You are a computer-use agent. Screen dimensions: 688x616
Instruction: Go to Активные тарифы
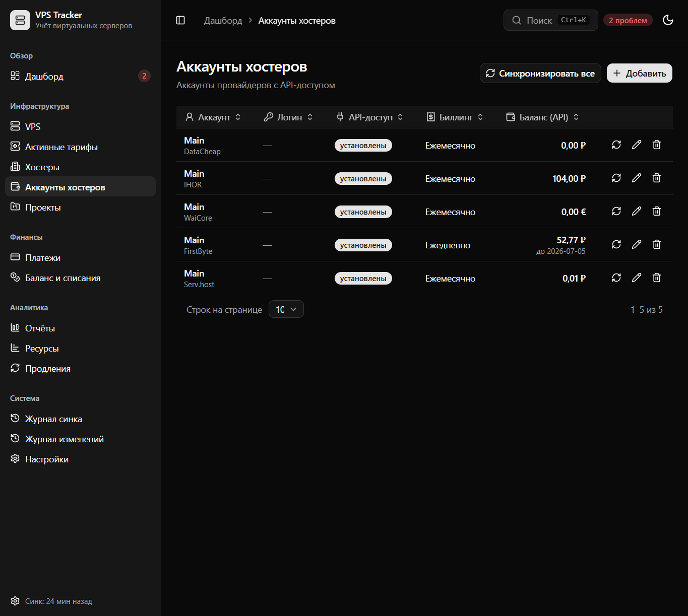[80, 147]
